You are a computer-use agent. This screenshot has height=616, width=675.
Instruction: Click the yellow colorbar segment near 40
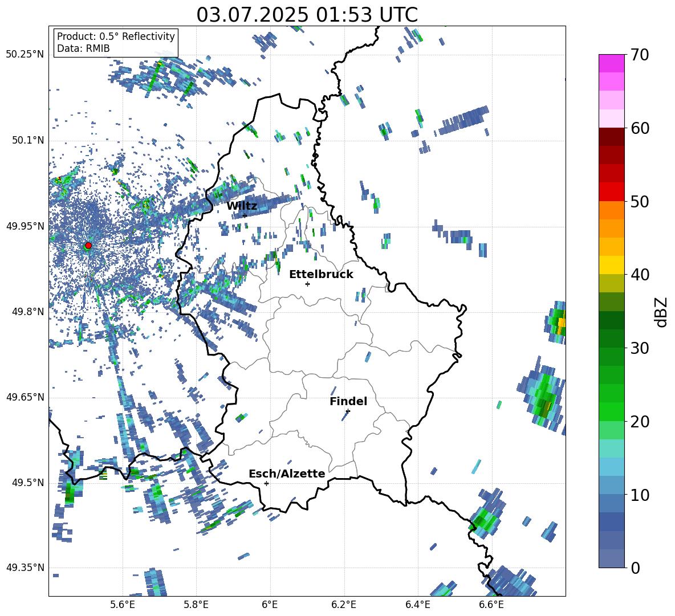pyautogui.click(x=611, y=265)
